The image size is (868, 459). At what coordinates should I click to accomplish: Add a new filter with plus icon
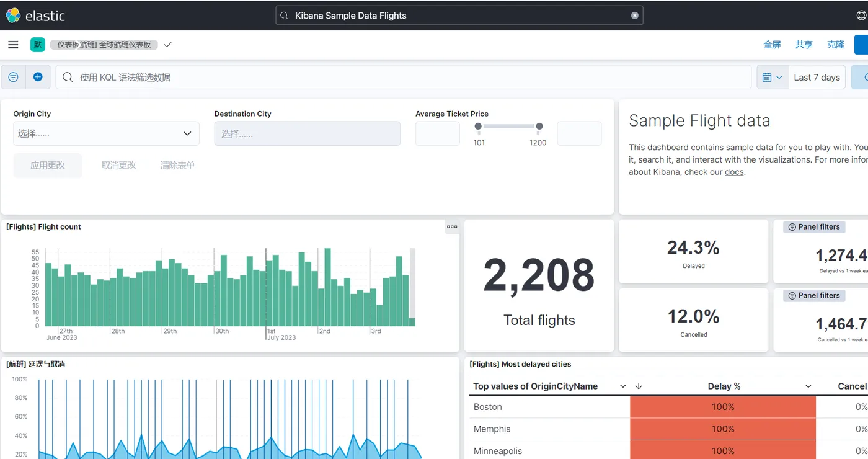(38, 77)
